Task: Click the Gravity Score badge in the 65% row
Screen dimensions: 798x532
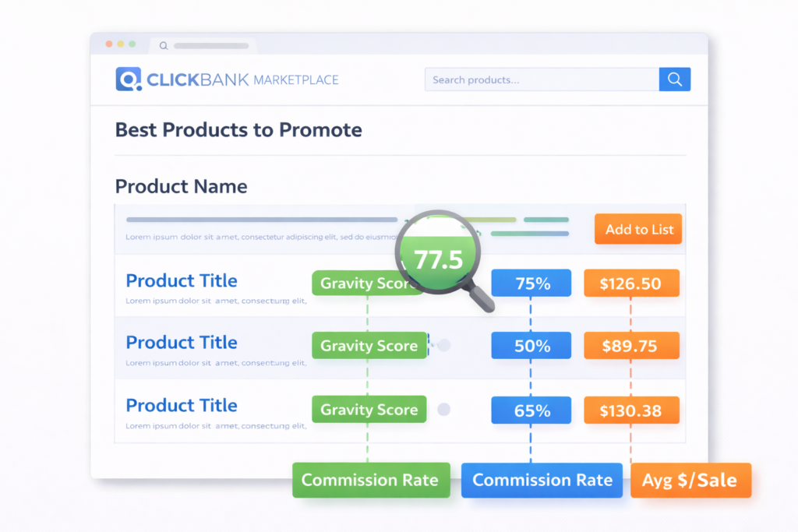Action: point(369,410)
